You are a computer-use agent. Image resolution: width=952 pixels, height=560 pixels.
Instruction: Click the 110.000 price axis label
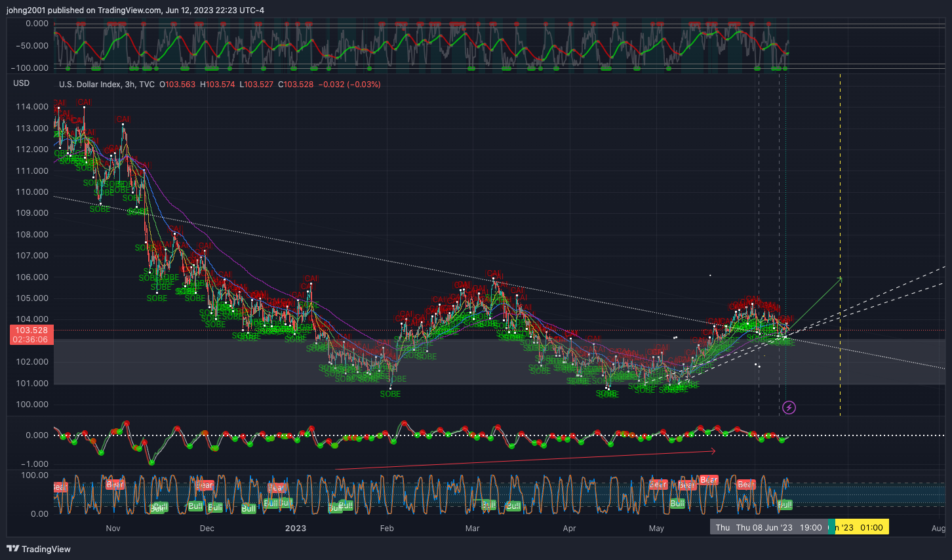(x=32, y=192)
